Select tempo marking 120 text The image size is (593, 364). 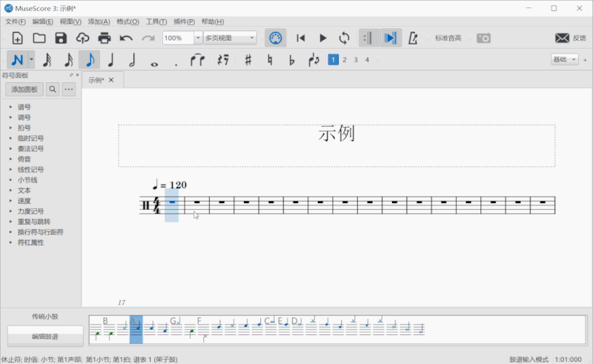click(170, 185)
